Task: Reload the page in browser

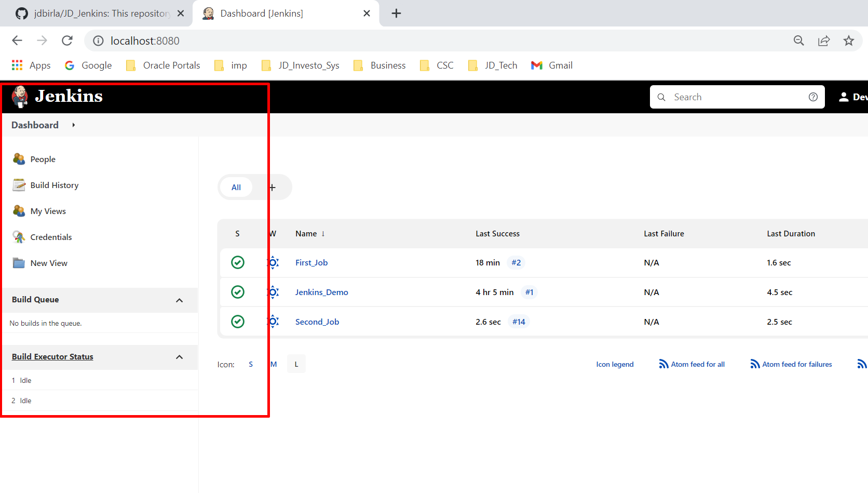Action: point(67,41)
